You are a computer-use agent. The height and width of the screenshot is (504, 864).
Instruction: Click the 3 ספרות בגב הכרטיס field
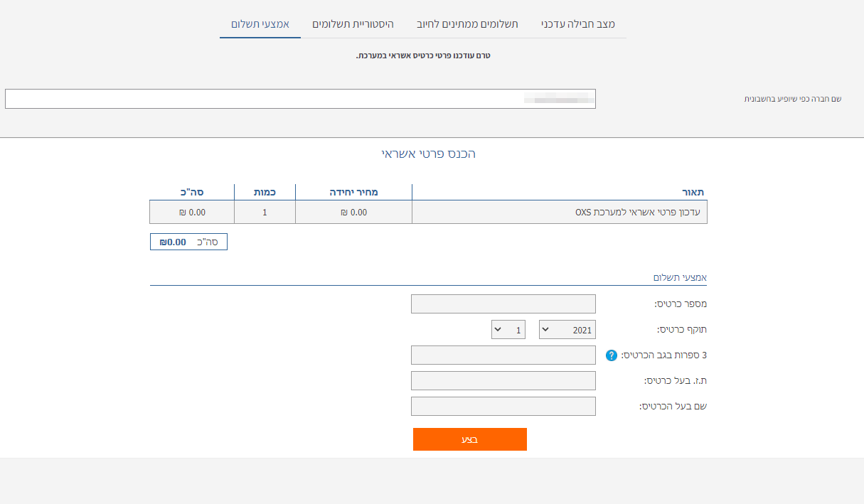[x=503, y=355]
